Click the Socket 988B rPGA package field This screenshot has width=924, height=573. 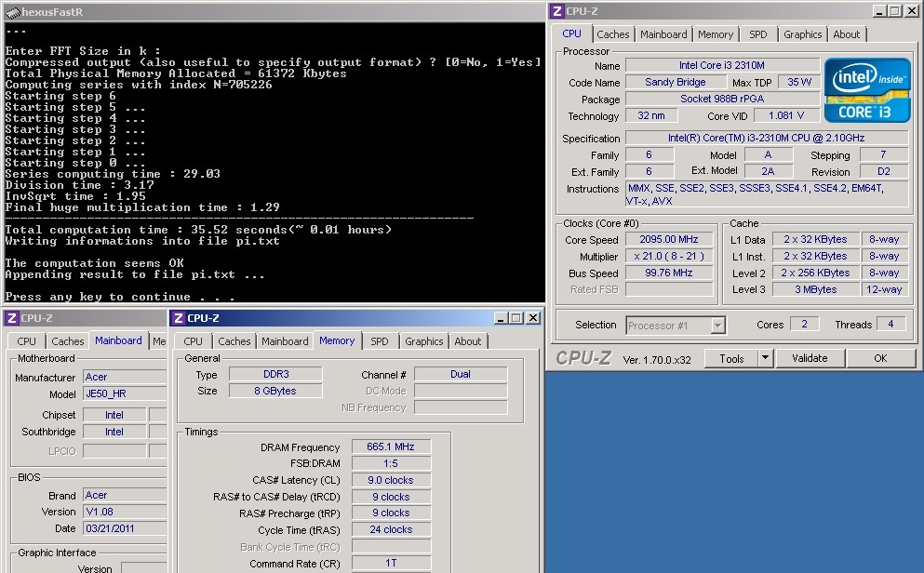722,99
